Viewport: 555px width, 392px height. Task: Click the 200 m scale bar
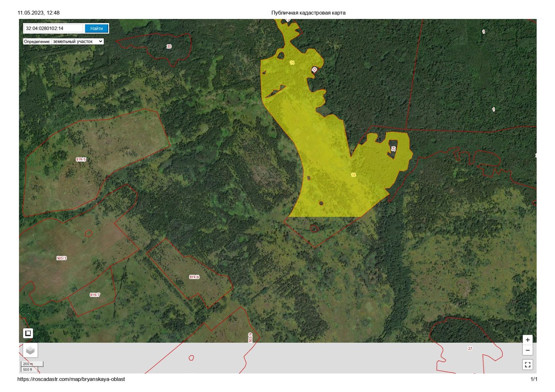[32, 364]
